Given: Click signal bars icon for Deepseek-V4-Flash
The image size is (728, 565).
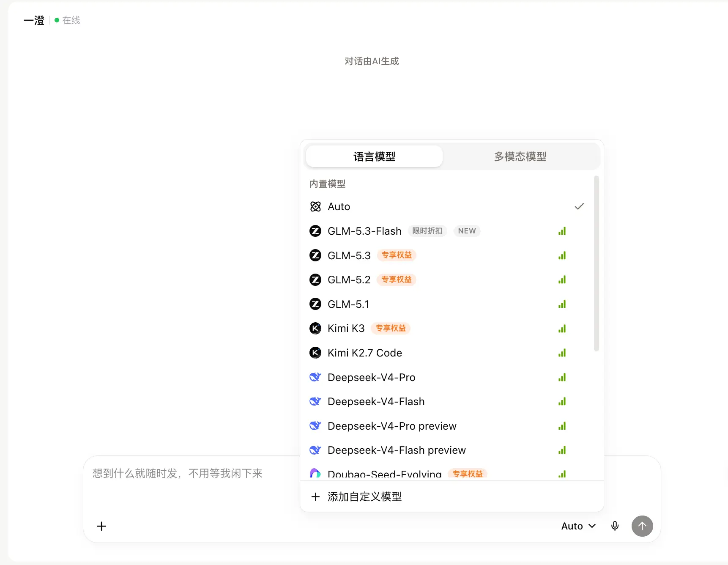Looking at the screenshot, I should pos(562,401).
